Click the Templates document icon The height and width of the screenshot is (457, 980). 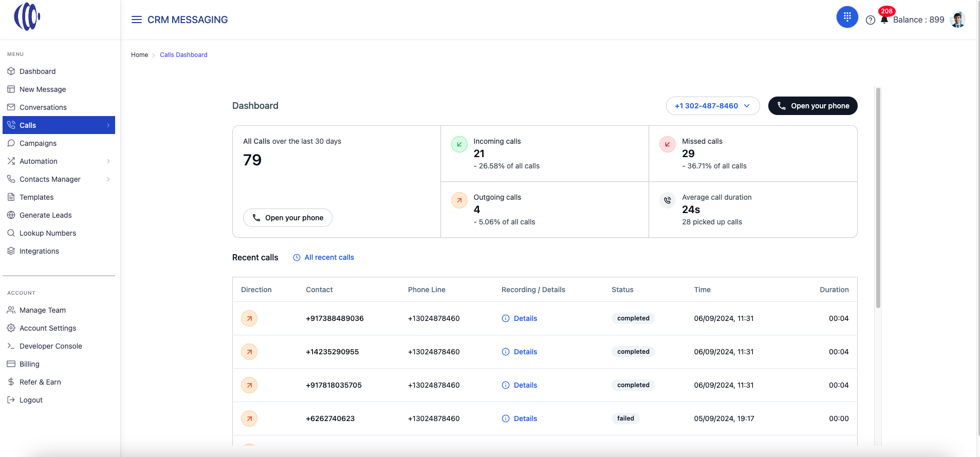[x=11, y=197]
